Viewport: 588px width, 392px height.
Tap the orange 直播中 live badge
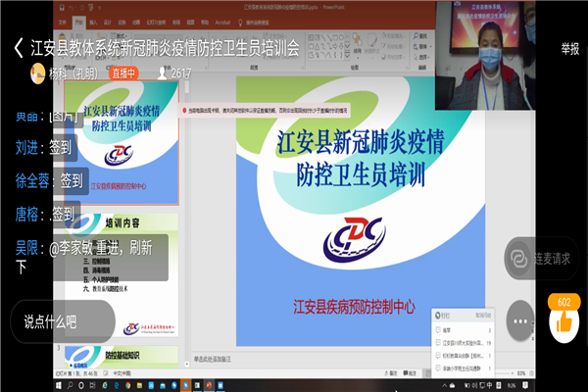[x=123, y=73]
